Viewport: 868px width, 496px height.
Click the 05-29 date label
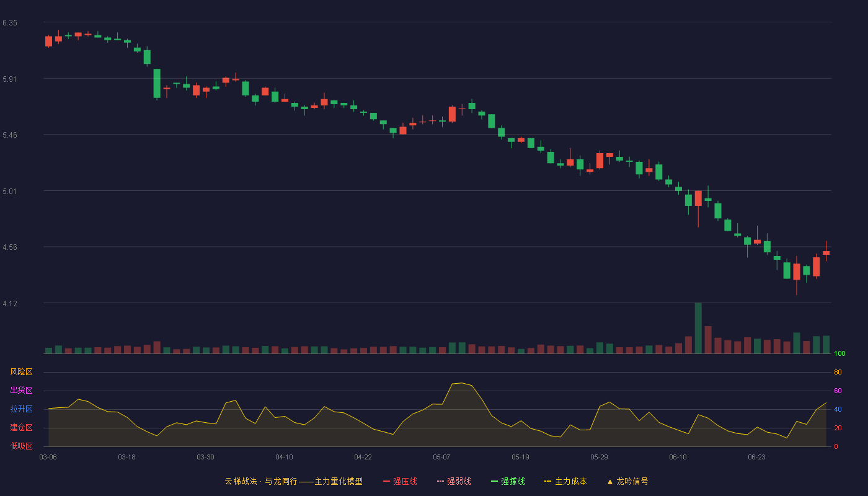pyautogui.click(x=600, y=457)
